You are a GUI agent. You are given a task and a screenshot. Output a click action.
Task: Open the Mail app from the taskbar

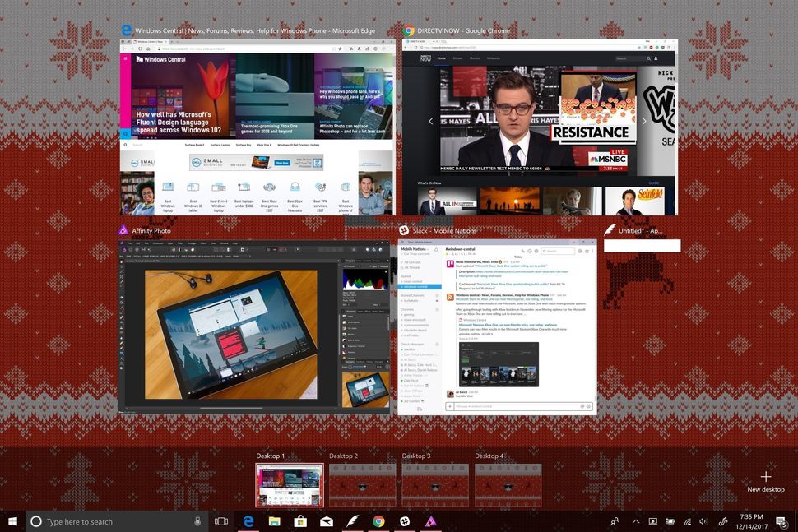click(326, 521)
